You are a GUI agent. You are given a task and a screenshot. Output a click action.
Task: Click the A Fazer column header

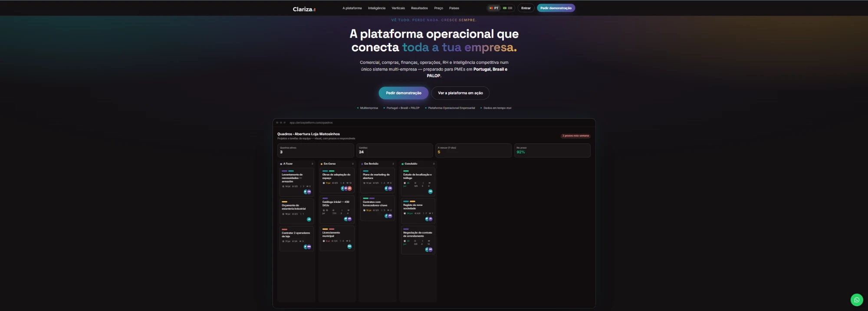pyautogui.click(x=296, y=164)
